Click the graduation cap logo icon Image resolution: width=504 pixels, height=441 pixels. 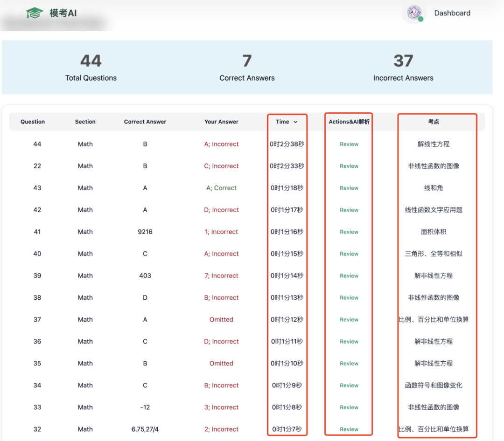[35, 13]
